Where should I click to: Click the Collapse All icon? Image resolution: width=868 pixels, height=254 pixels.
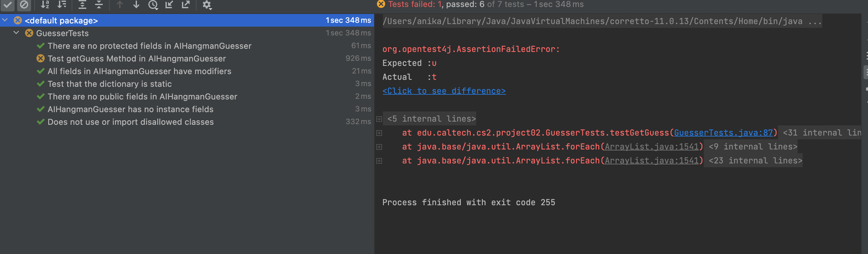point(99,5)
